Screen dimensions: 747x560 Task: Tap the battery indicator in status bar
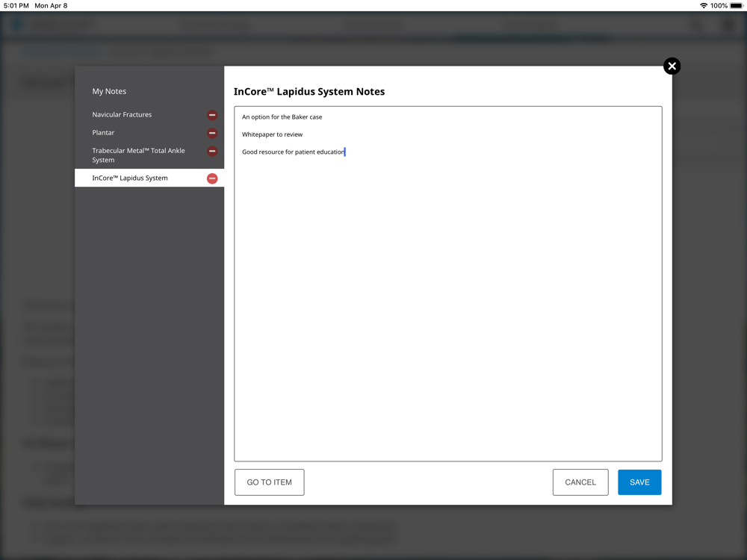(736, 6)
